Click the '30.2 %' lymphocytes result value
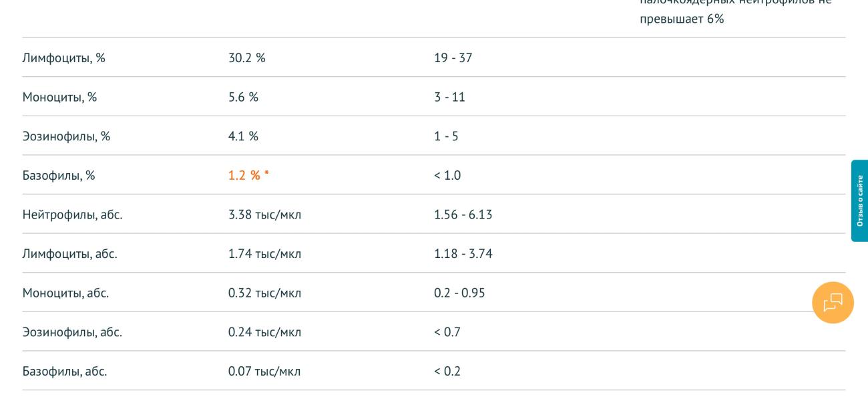 [246, 57]
